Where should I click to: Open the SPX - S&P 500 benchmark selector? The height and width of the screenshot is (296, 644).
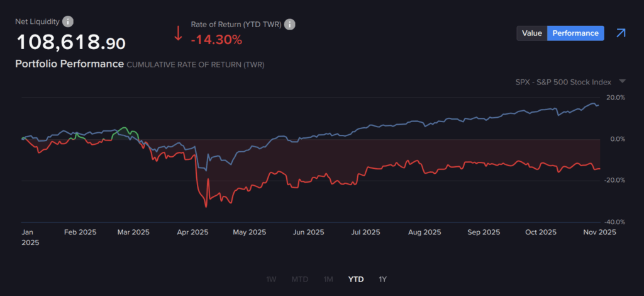click(x=563, y=82)
